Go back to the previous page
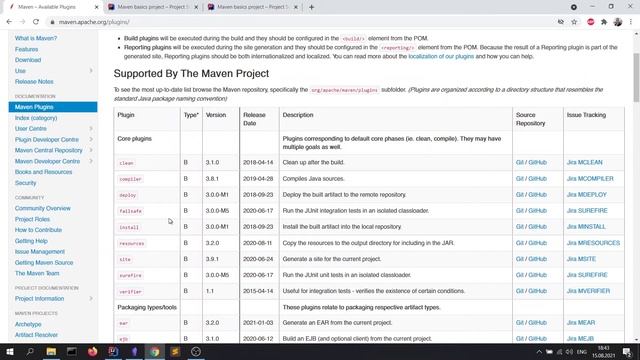Screen dimensions: 640x360 click(x=9, y=22)
